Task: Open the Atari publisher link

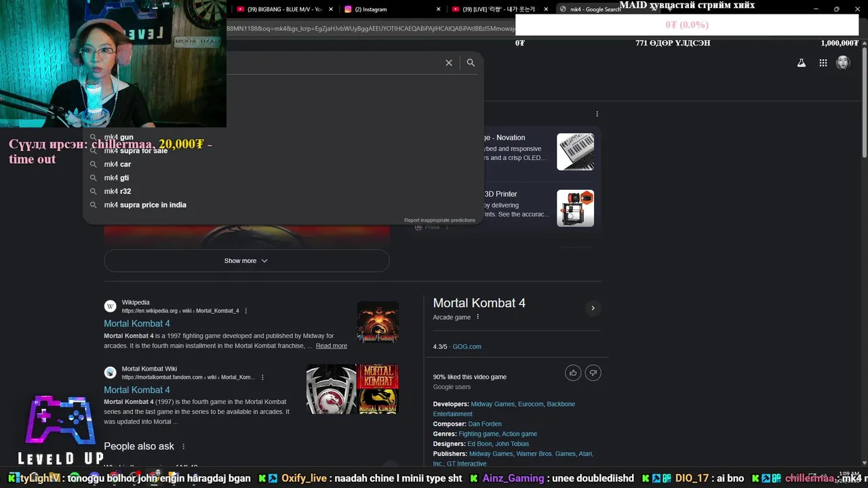Action: (x=585, y=453)
